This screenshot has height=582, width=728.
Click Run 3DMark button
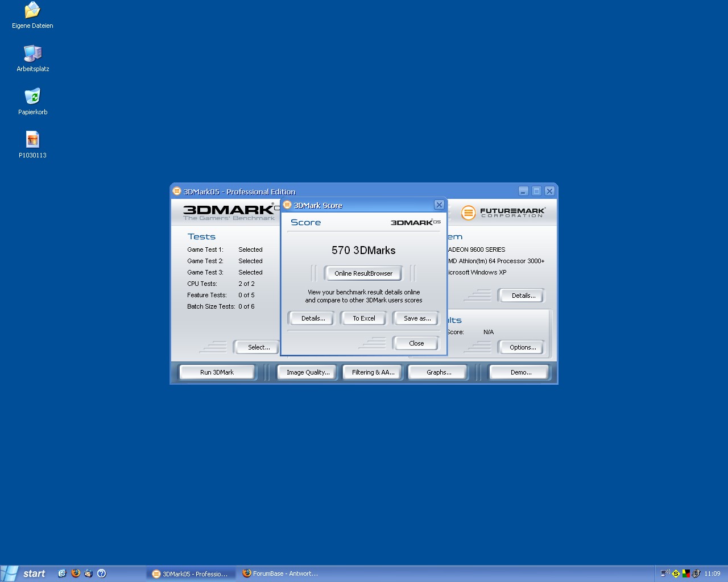click(x=217, y=372)
